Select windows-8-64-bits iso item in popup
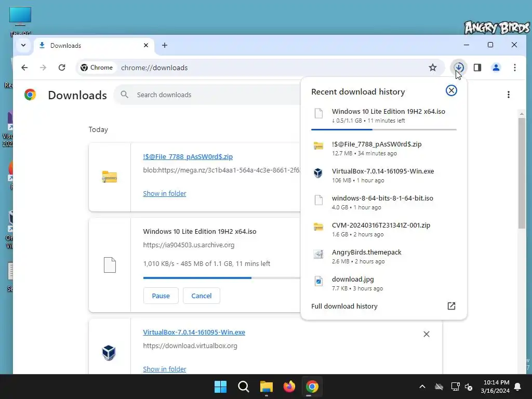This screenshot has height=399, width=532. [384, 203]
